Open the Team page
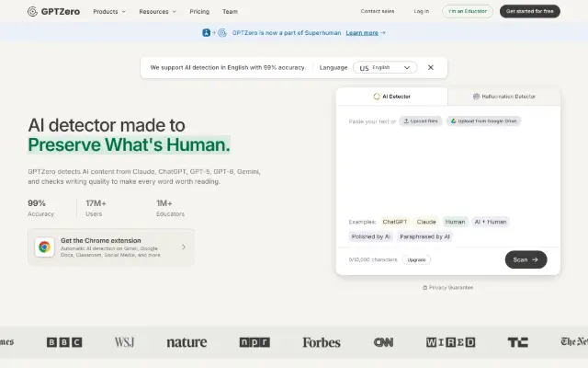This screenshot has height=368, width=588. [230, 12]
